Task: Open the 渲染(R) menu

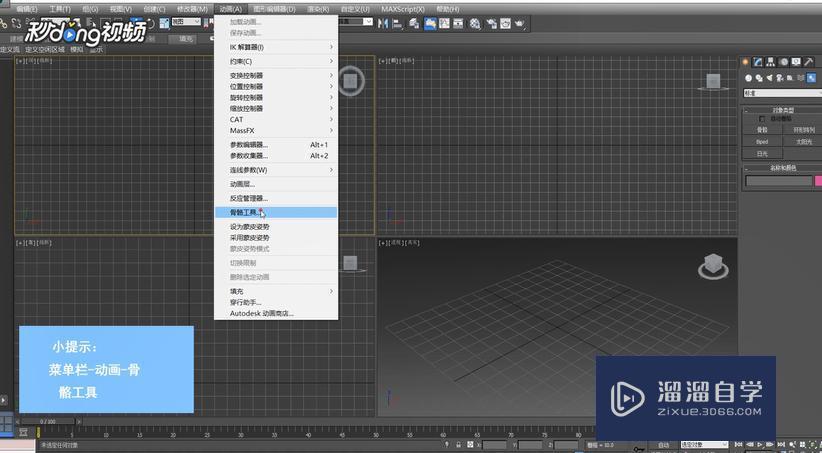Action: point(318,9)
